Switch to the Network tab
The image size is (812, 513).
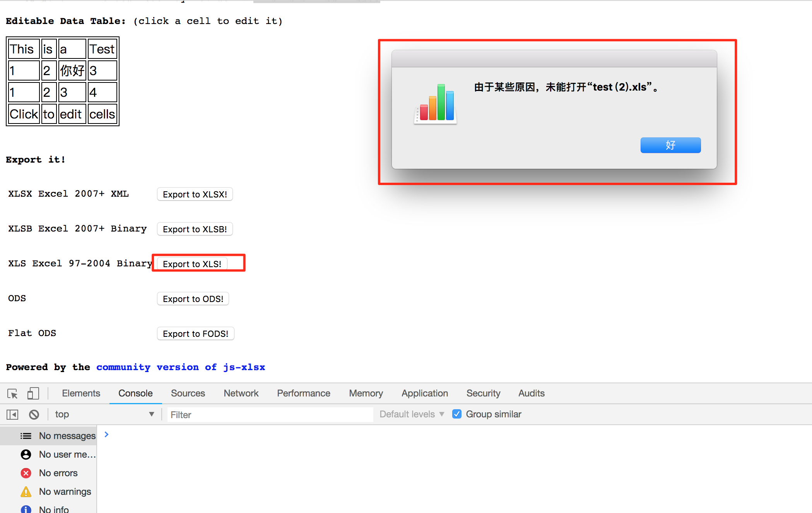coord(241,393)
